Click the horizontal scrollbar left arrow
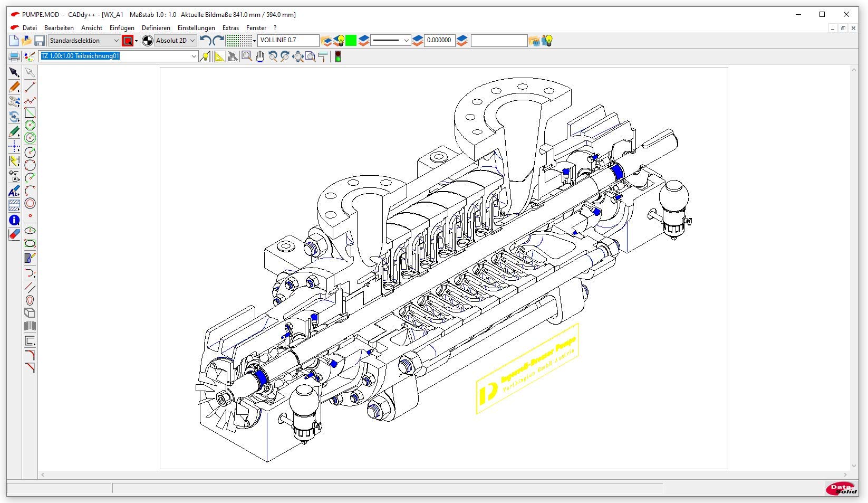The width and height of the screenshot is (868, 503). pos(43,475)
